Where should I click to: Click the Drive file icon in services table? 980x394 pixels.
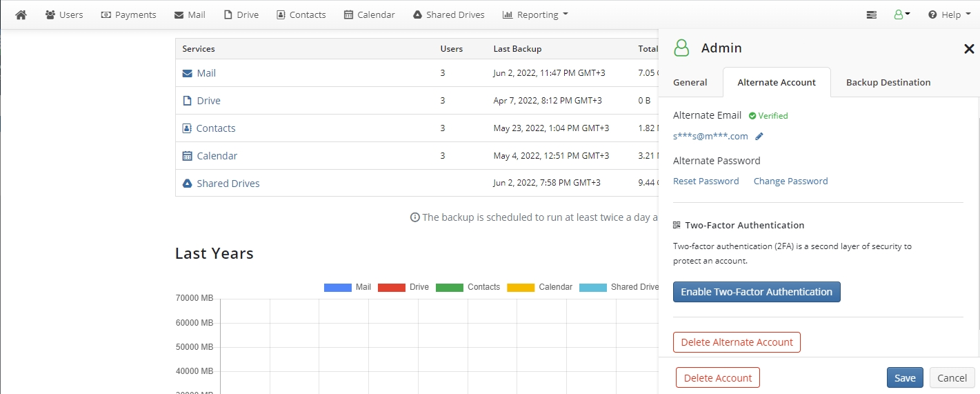(188, 101)
